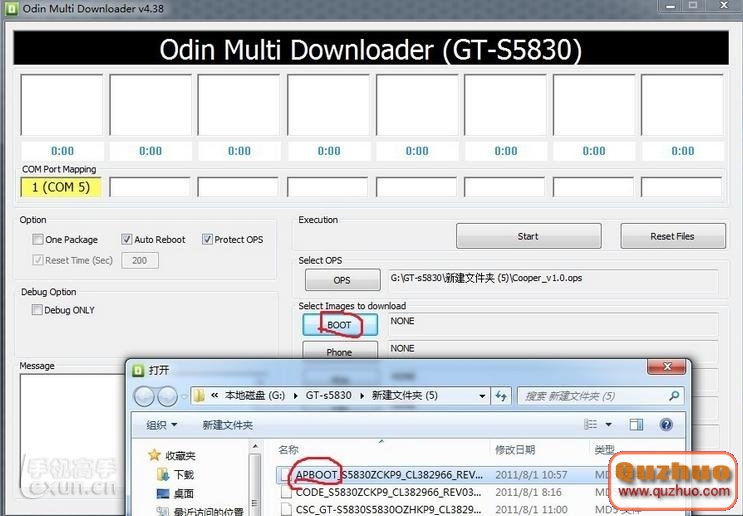
Task: Sort by the 修改日期 (Date modified) column header
Action: pyautogui.click(x=515, y=450)
